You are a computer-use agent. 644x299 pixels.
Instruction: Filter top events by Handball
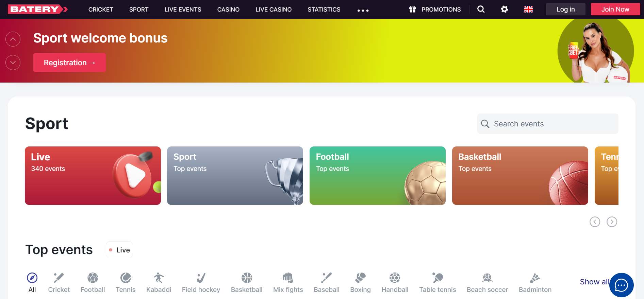[x=395, y=282]
